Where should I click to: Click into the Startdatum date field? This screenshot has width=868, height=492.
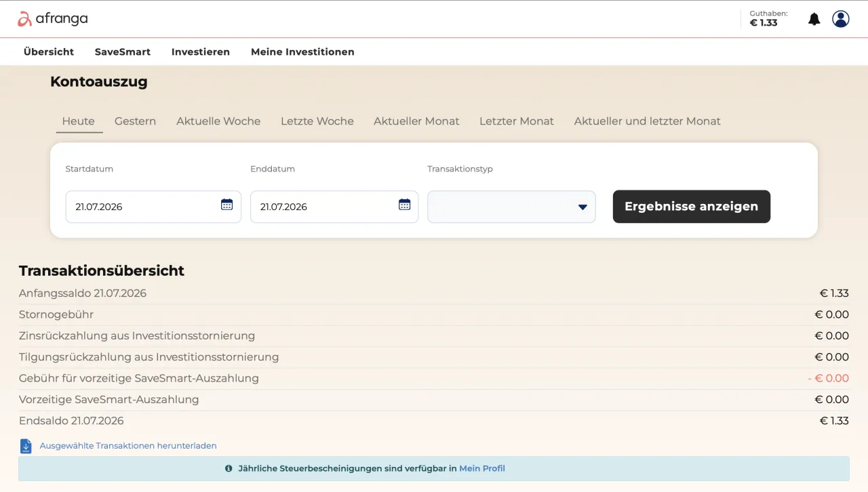pos(153,207)
